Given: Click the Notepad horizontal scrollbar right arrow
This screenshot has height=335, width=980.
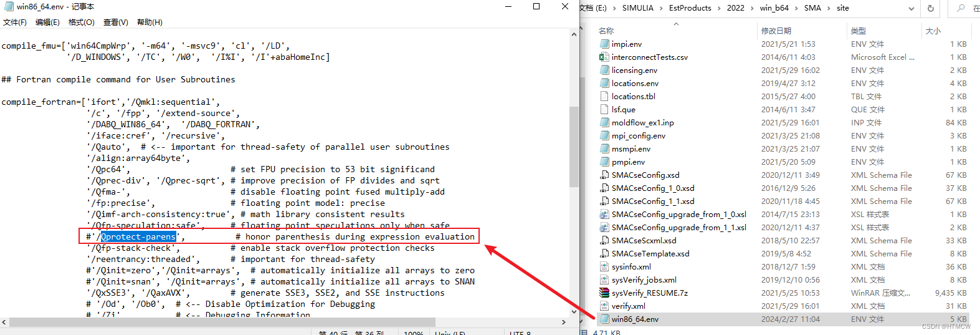Looking at the screenshot, I should click(x=563, y=323).
